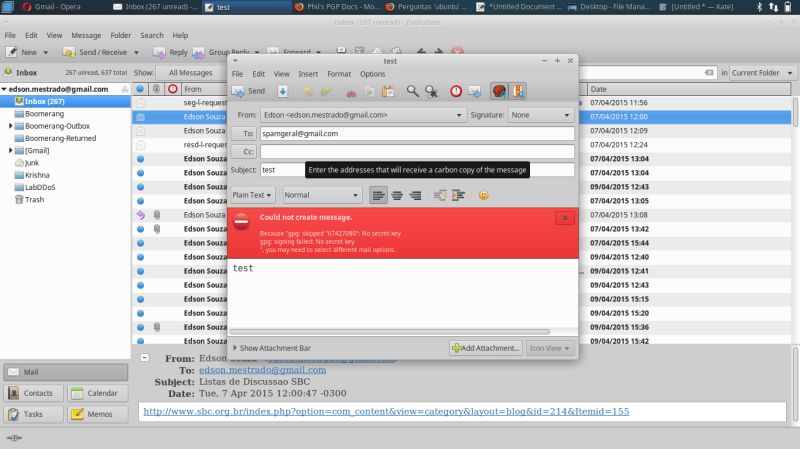Screen dimensions: 800x449
Task: Open the Message menu in Evolution main window
Action: tap(86, 35)
